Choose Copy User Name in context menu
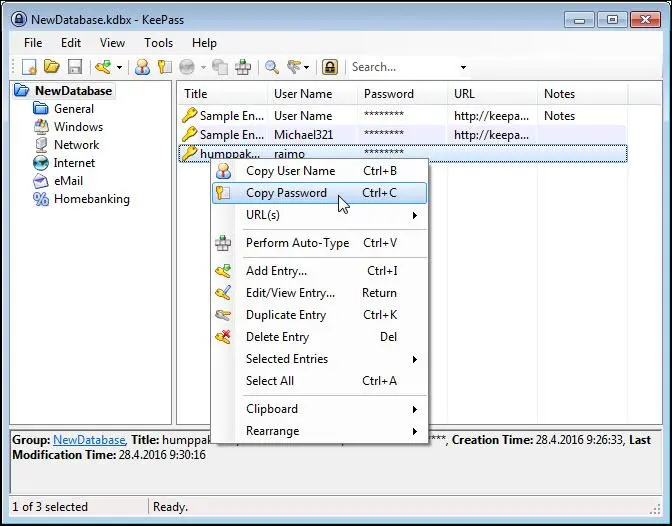 [320, 171]
